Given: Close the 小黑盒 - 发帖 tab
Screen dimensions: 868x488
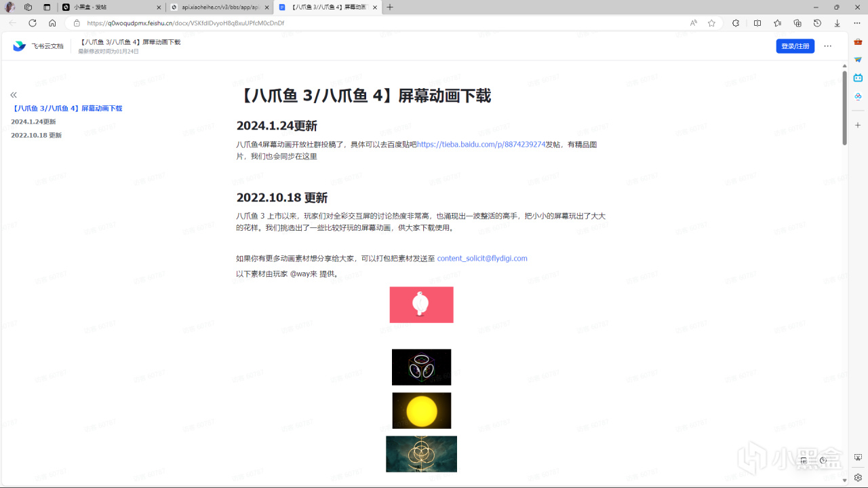Looking at the screenshot, I should pos(159,7).
